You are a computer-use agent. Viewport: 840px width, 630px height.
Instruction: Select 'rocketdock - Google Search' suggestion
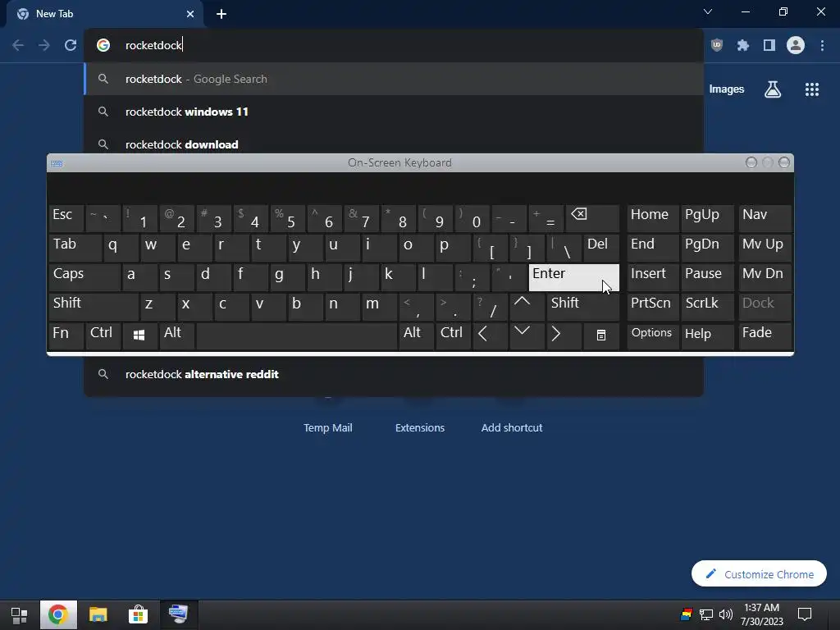coord(394,79)
